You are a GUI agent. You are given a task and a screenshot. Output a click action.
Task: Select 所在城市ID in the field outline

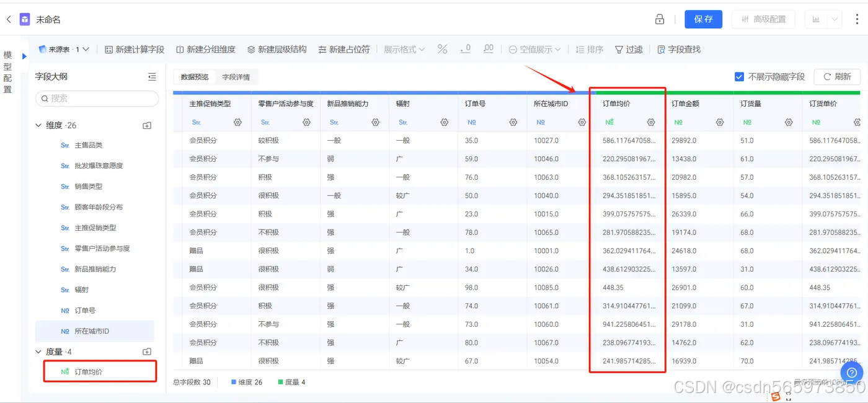point(94,331)
